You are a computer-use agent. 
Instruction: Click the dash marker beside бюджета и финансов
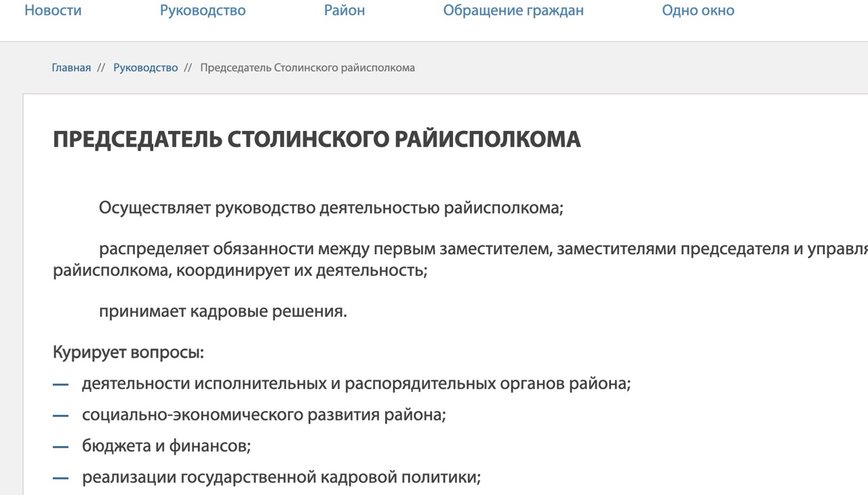click(x=62, y=446)
